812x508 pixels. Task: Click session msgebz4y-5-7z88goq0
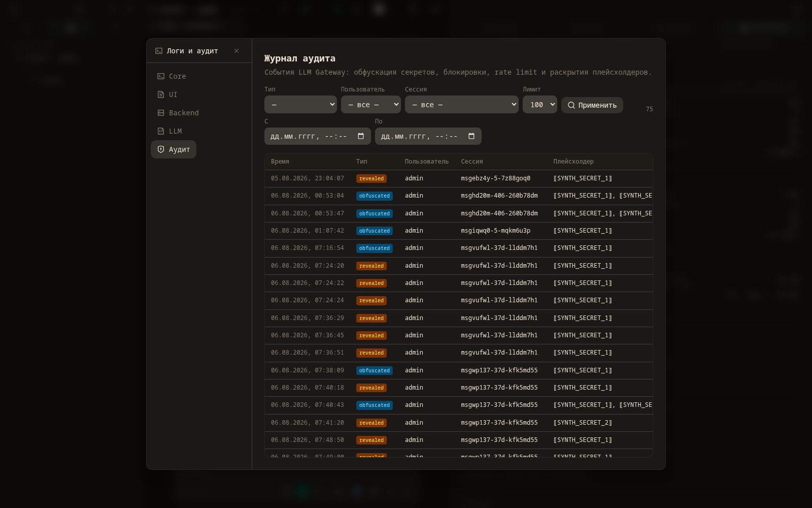point(496,178)
